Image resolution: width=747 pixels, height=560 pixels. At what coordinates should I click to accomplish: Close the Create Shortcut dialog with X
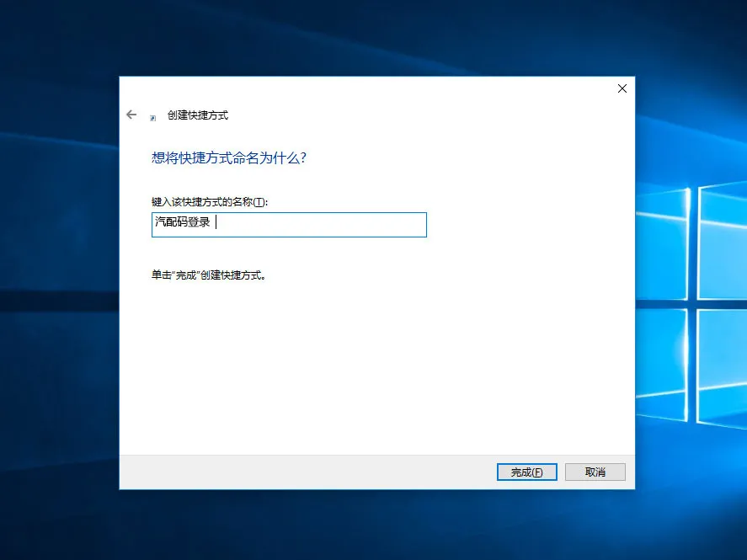pos(622,88)
